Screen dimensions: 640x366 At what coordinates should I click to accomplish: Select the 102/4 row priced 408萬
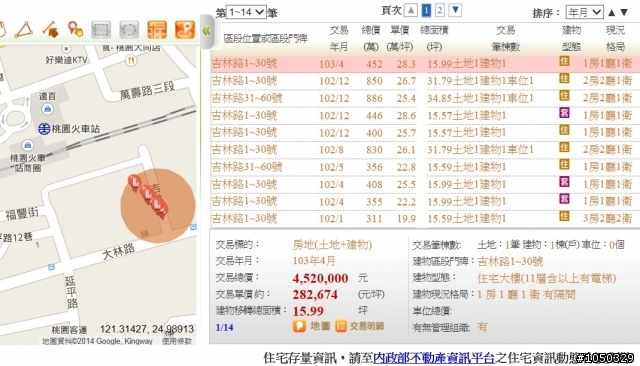click(425, 184)
